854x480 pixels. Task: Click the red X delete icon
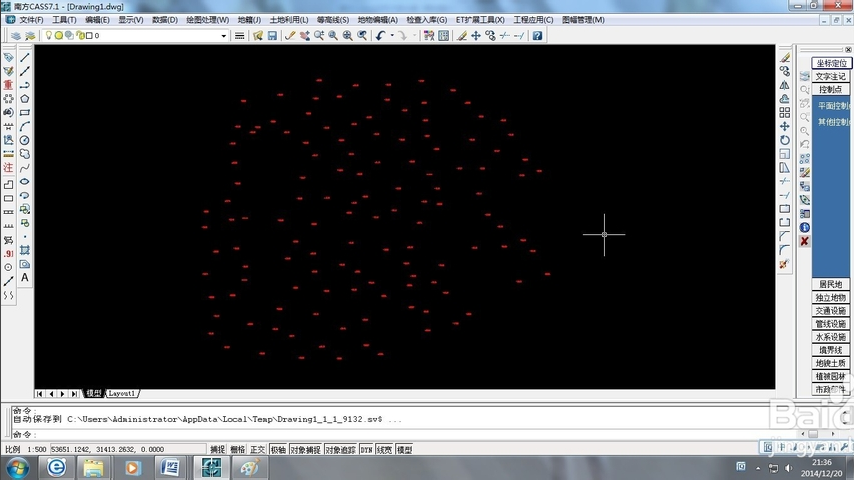[804, 241]
